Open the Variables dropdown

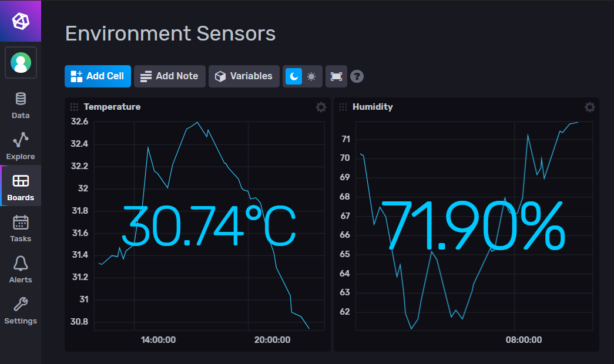tap(244, 76)
